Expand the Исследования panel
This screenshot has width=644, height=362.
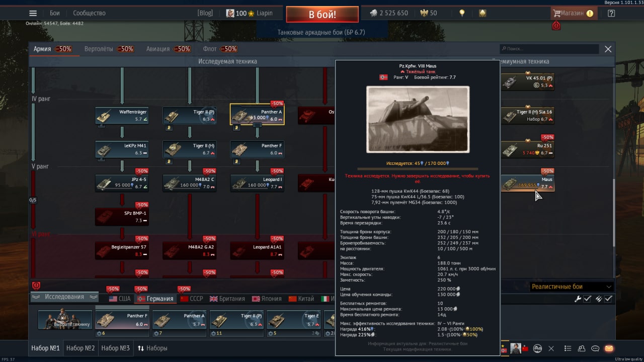64,297
